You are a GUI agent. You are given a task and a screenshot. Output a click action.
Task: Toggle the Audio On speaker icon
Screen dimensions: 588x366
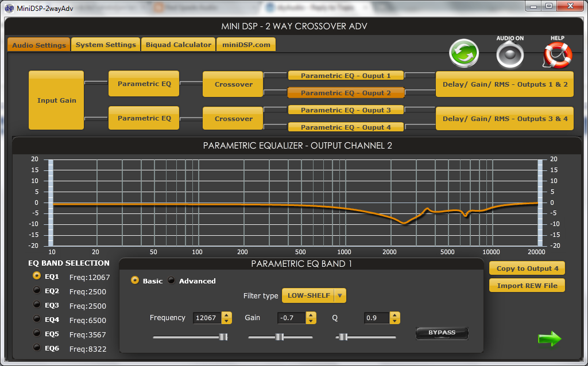(x=510, y=55)
